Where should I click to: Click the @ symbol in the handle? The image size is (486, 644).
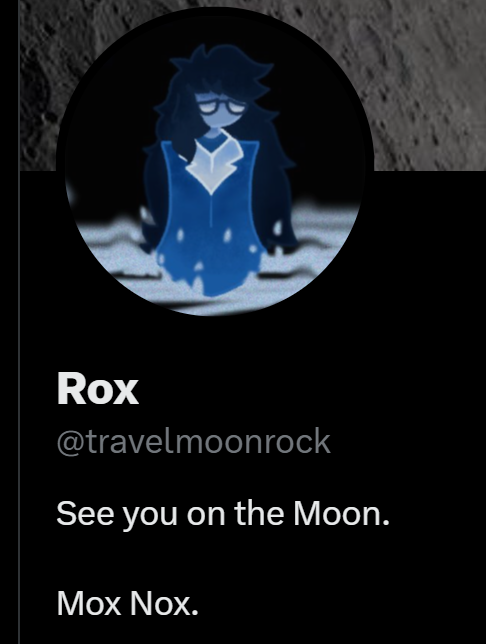(x=71, y=443)
